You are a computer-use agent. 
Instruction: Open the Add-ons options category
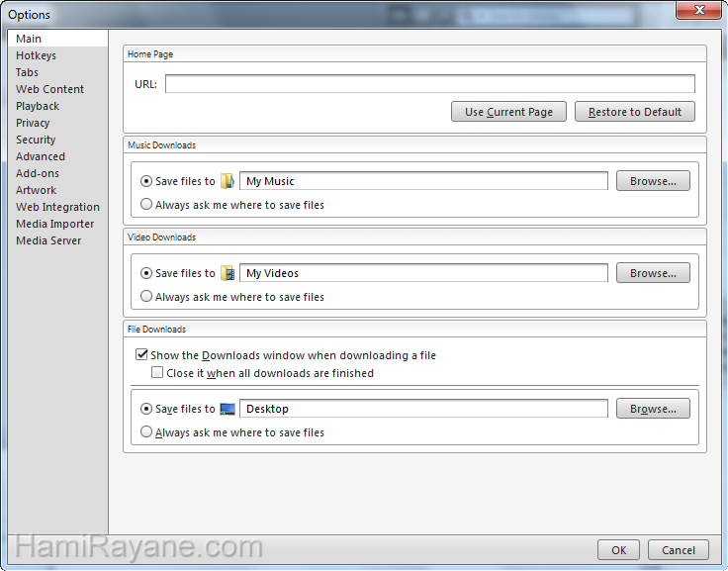click(38, 173)
